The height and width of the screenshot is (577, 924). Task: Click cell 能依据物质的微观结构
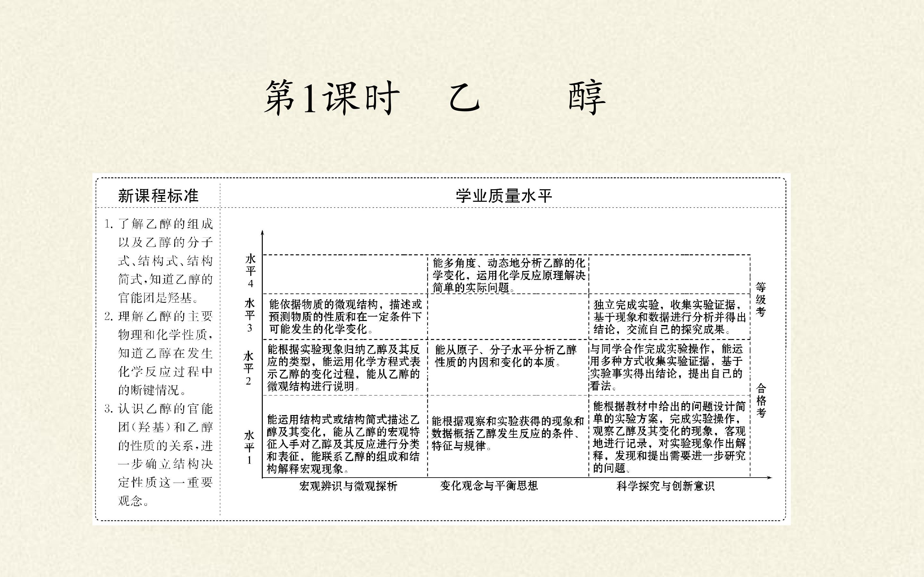346,316
